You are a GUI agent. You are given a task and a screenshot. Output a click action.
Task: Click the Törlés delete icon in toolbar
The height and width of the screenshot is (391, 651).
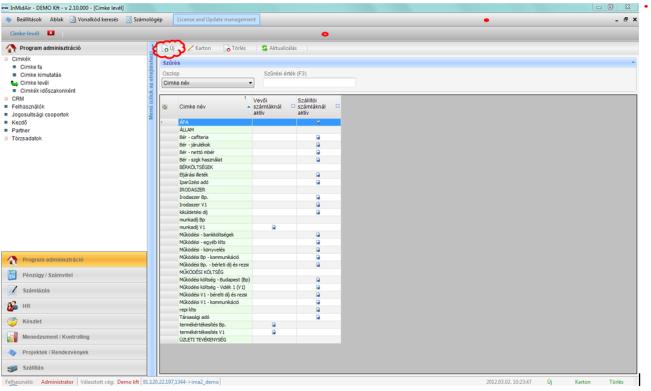(x=228, y=49)
